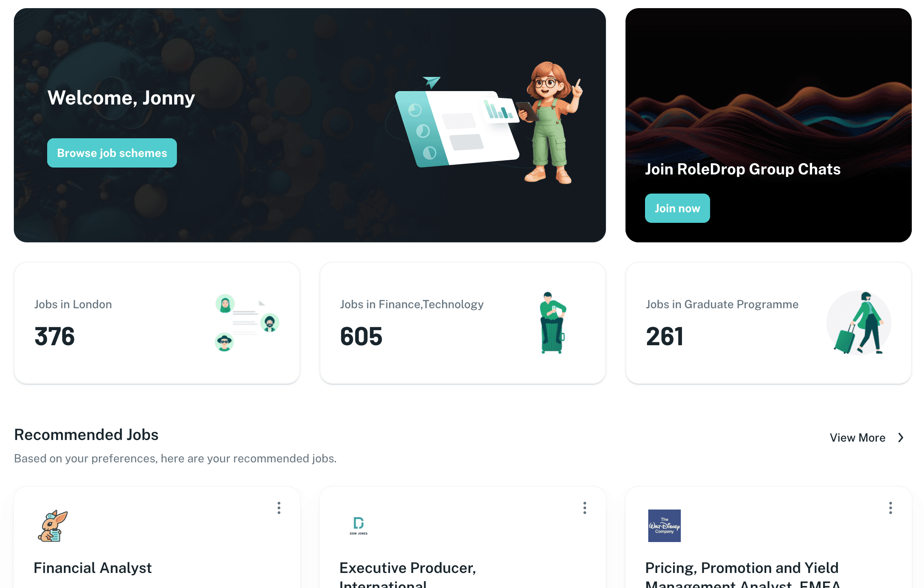Open the Financial Analyst job title
This screenshot has height=588, width=924.
(x=93, y=568)
